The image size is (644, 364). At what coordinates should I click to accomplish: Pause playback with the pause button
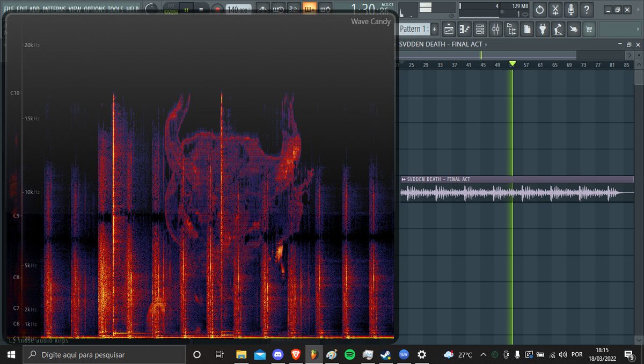[x=186, y=9]
